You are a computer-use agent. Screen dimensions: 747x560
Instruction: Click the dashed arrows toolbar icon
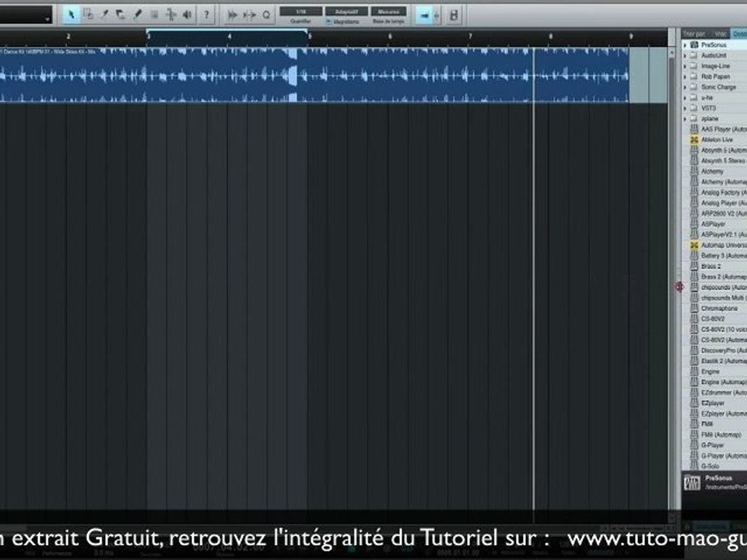249,16
